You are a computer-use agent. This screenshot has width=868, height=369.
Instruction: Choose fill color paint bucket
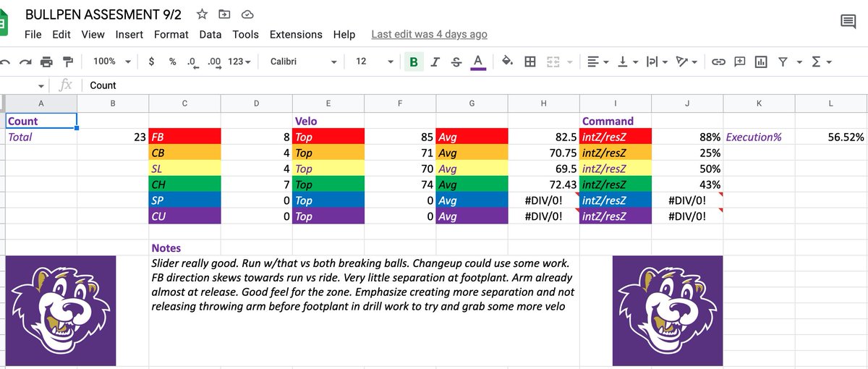pyautogui.click(x=507, y=62)
